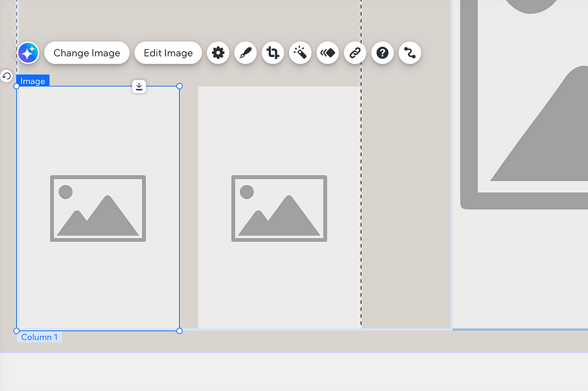Select the Crop tool icon
This screenshot has height=391, width=588.
pos(273,53)
